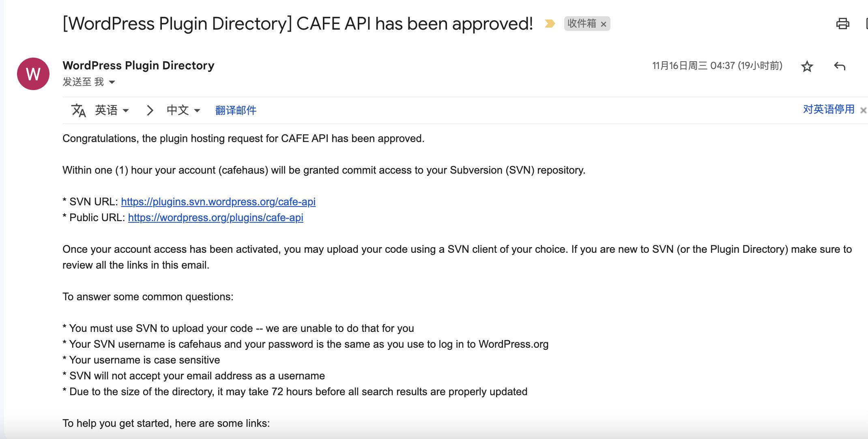
Task: Click the reply arrow icon
Action: 839,66
